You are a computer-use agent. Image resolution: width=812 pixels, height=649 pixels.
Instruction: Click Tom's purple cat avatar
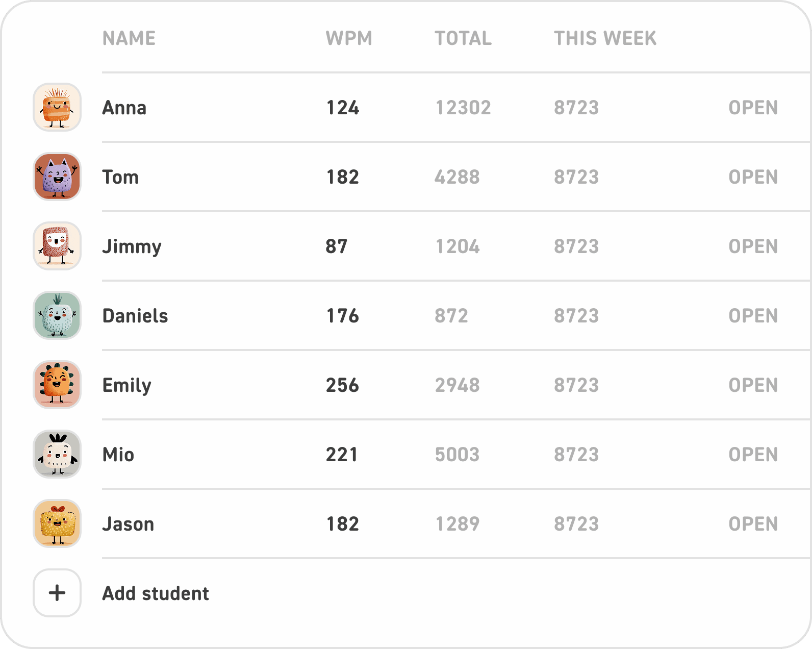(x=57, y=177)
